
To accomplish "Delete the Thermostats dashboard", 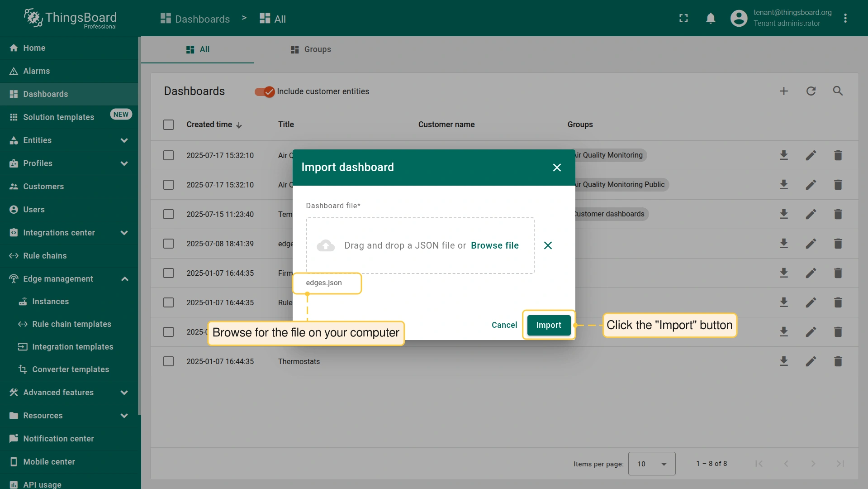I will tap(838, 361).
